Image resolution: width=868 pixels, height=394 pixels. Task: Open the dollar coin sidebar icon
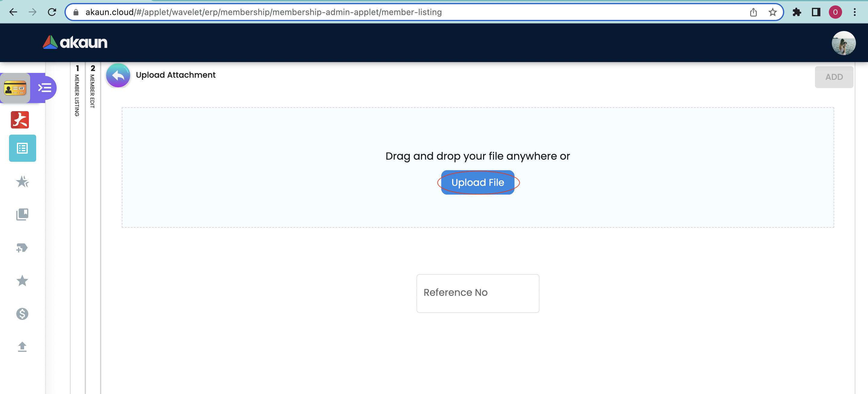point(22,314)
